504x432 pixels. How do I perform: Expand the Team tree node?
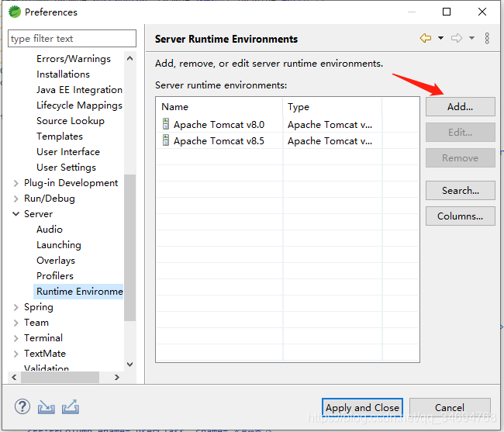(16, 323)
